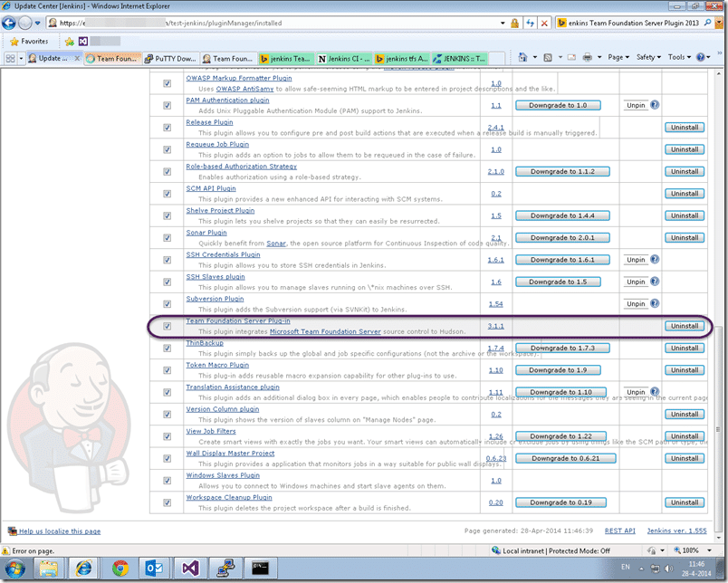Viewport: 728px width, 583px height.
Task: Toggle the Release Plugin checkbox
Action: 168,127
